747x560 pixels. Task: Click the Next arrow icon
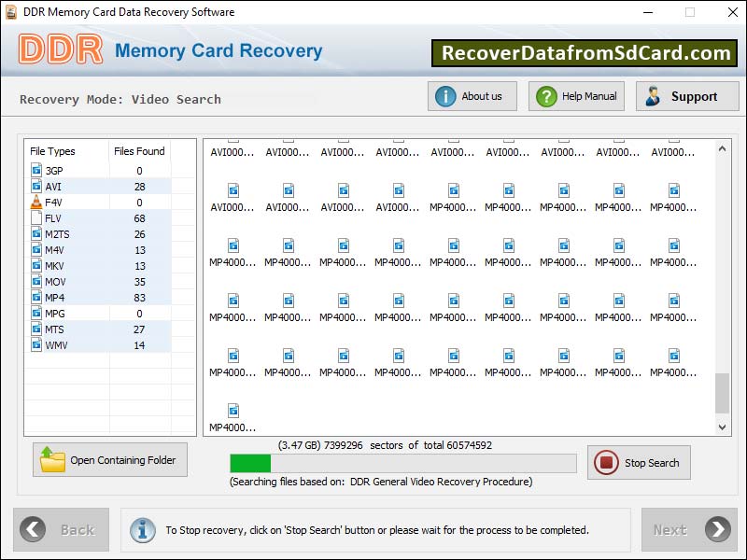coord(718,529)
